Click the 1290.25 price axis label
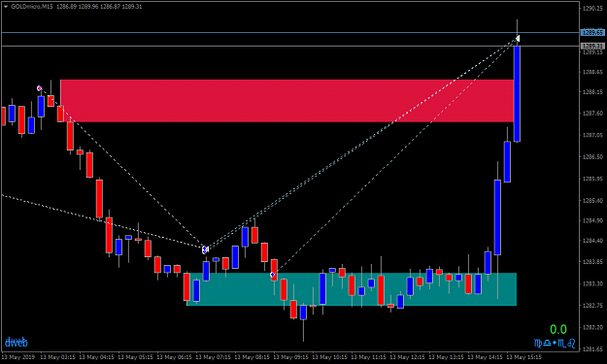 592,9
